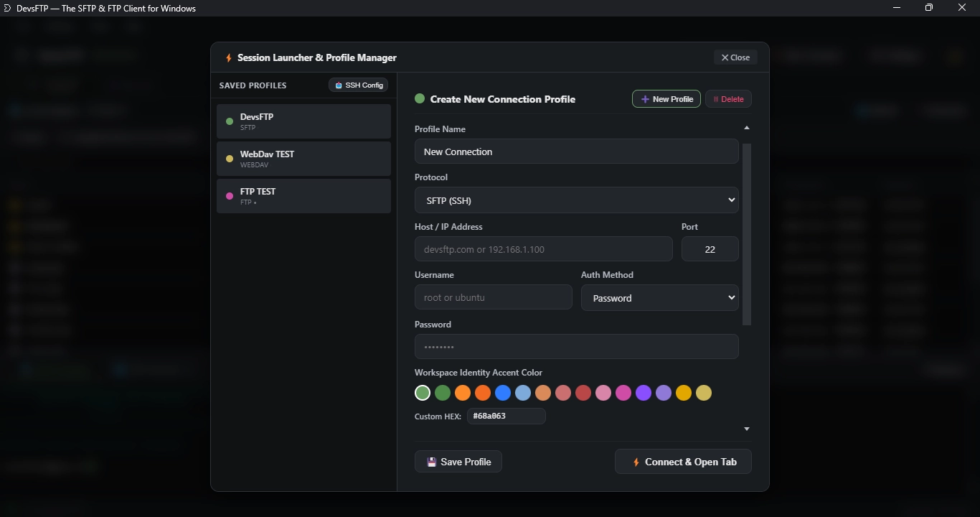Image resolution: width=980 pixels, height=517 pixels.
Task: Pick the dark green accent color
Action: tap(443, 393)
